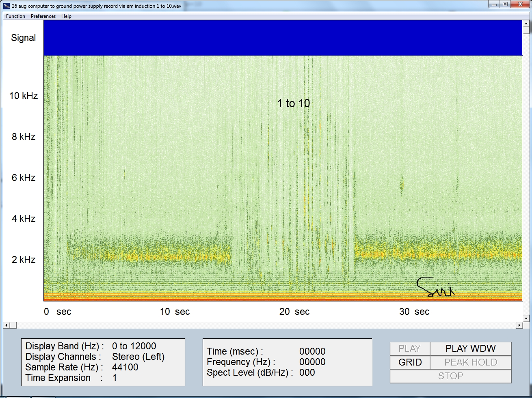
Task: Click the 'Time Expansion' label
Action: click(x=58, y=378)
